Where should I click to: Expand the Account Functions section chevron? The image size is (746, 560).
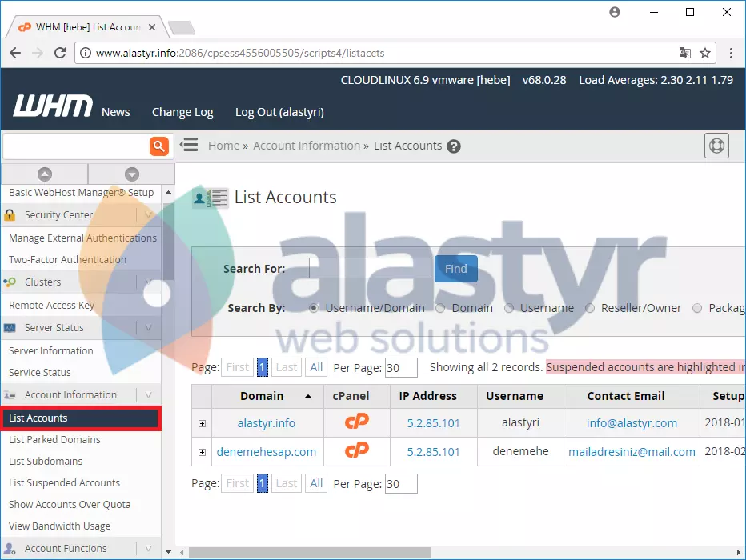pos(148,549)
